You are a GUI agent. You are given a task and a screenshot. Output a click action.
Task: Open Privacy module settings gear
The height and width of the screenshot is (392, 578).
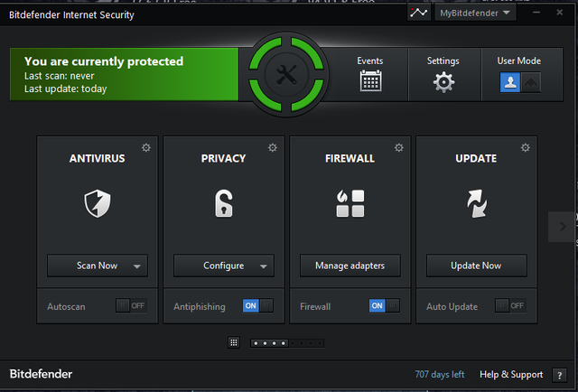(x=273, y=148)
